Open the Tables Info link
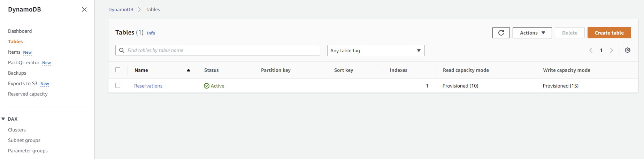 click(x=151, y=33)
